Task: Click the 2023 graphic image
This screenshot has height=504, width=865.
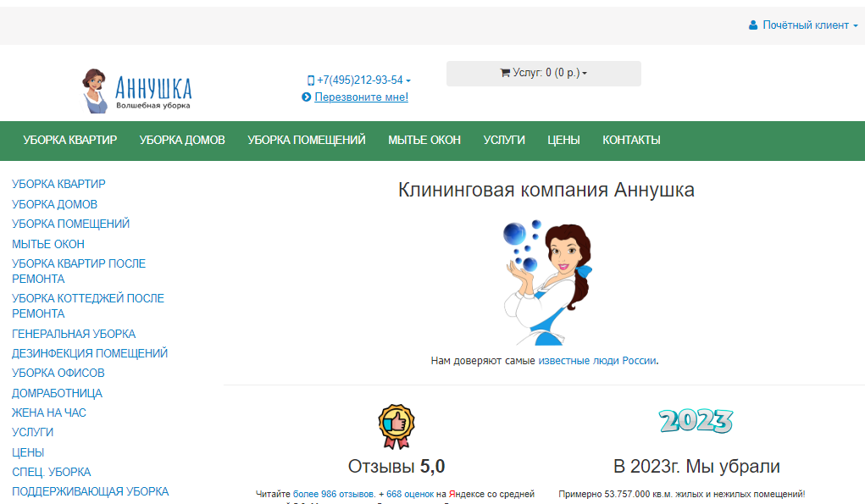Action: click(x=696, y=420)
